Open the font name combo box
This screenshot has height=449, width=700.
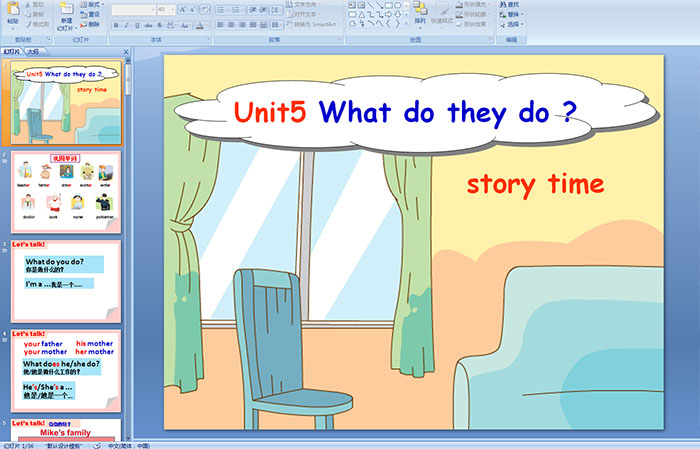click(x=133, y=9)
